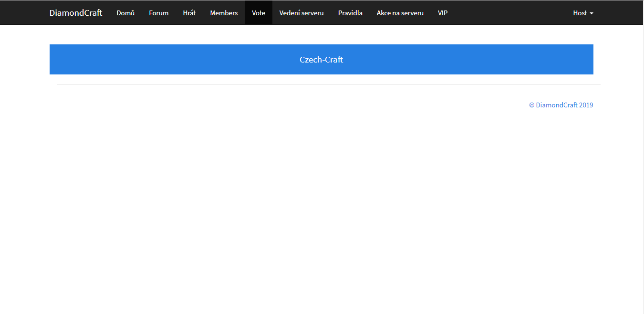Open the Members list page
644x314 pixels.
(224, 13)
